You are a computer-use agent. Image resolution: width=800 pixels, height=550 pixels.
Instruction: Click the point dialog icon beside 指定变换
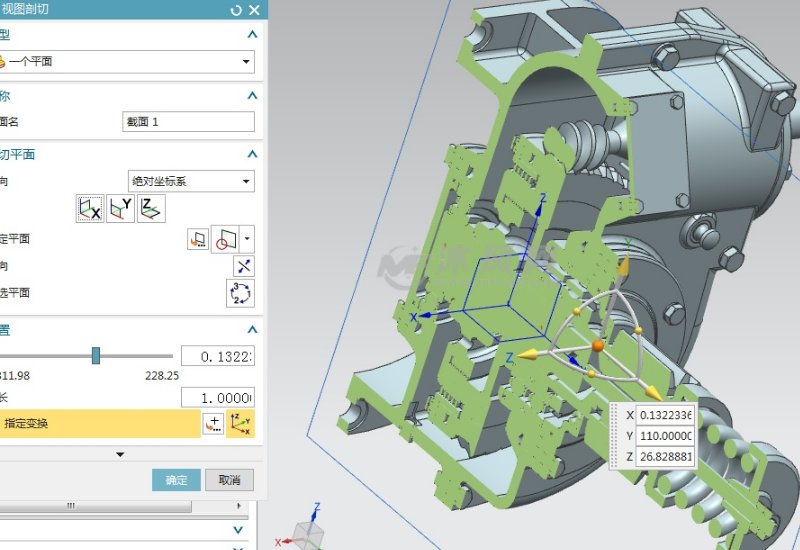(212, 424)
